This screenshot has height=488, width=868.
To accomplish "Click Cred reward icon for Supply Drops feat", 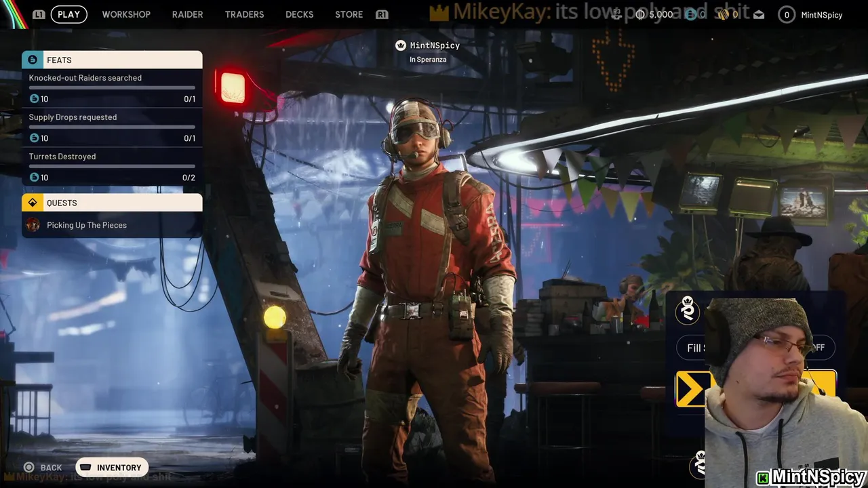I will coord(34,138).
